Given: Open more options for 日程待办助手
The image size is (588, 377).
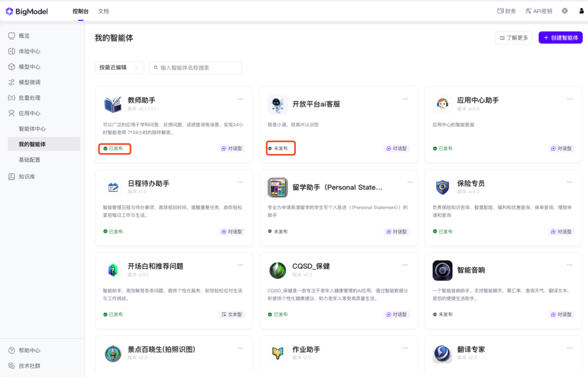Looking at the screenshot, I should pyautogui.click(x=240, y=182).
